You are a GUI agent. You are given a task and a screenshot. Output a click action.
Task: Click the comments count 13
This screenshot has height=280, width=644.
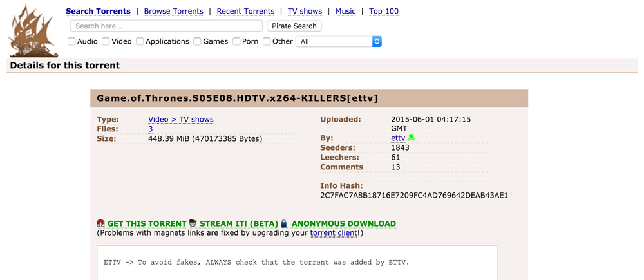[x=396, y=167]
